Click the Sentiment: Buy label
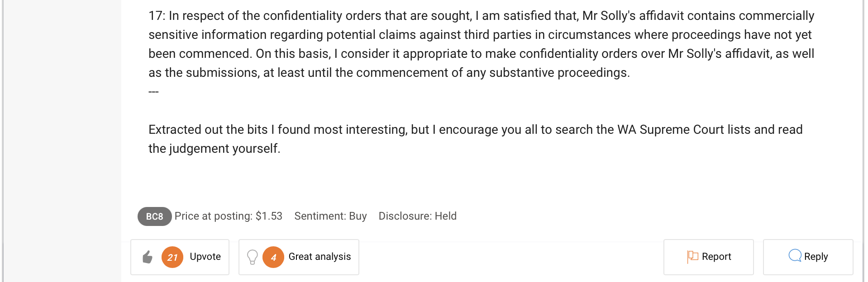 pyautogui.click(x=330, y=216)
